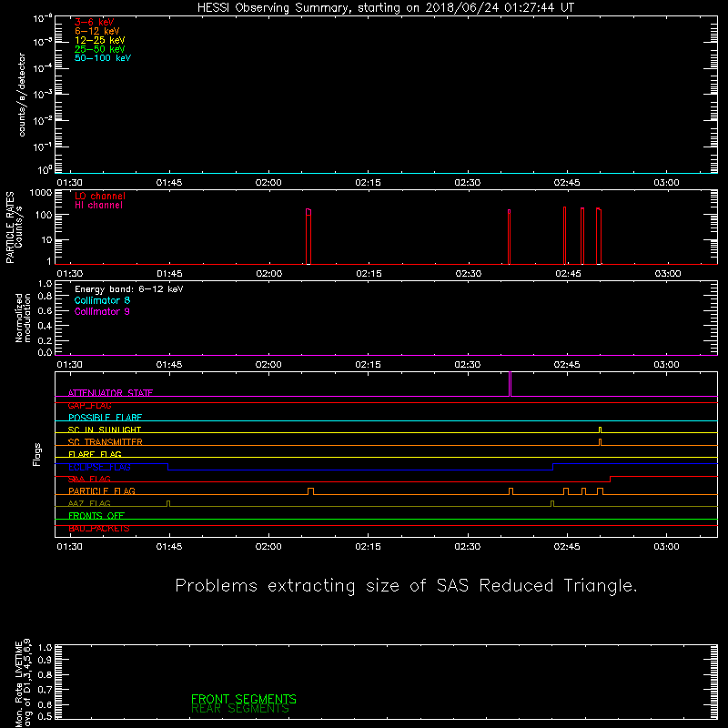Click the BAD_PACKETS flag label
The height and width of the screenshot is (728, 728).
(99, 529)
